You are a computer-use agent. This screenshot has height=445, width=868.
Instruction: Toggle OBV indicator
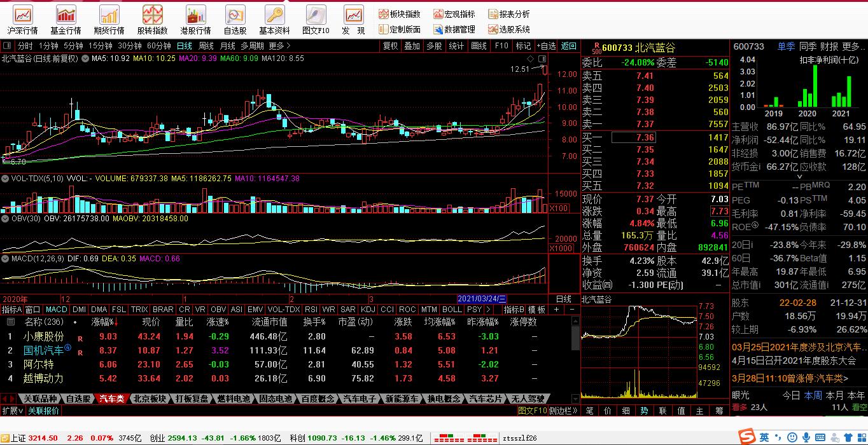click(x=218, y=310)
